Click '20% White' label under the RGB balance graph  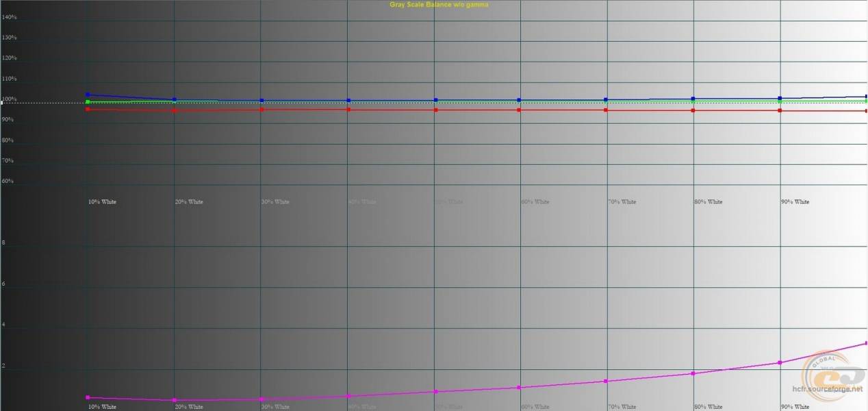click(189, 202)
